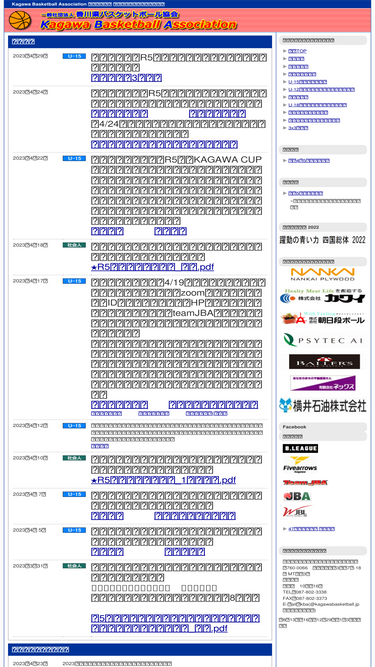Open the Shikoku Sotai 2022 banner
Viewport: 375px width, 667px height.
click(x=323, y=240)
